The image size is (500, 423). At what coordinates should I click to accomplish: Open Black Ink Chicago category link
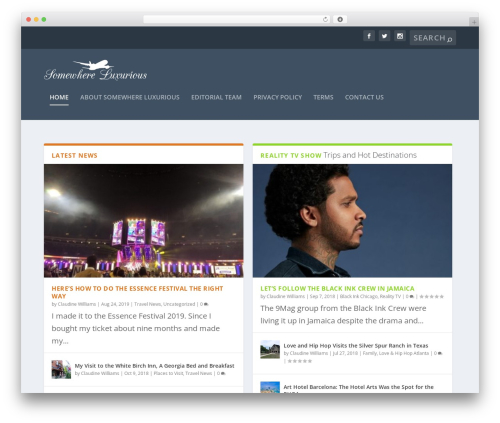(x=359, y=296)
